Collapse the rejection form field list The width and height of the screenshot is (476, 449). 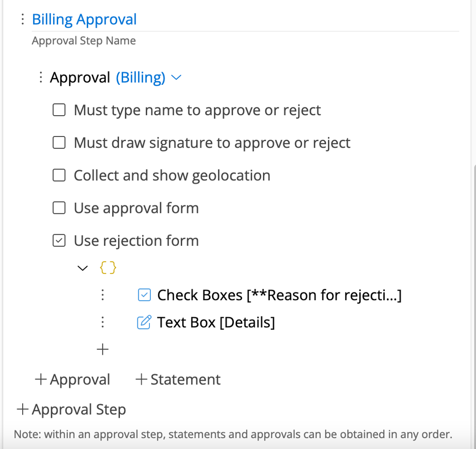click(x=82, y=267)
